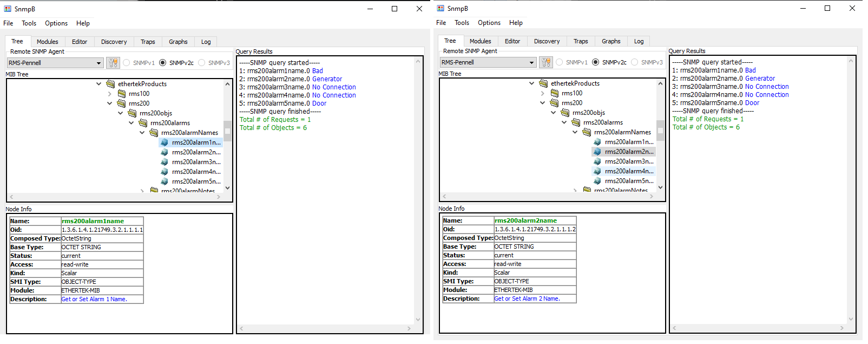The height and width of the screenshot is (344, 868).
Task: Click the rms200alarmNames folder icon in left window
Action: (x=154, y=133)
